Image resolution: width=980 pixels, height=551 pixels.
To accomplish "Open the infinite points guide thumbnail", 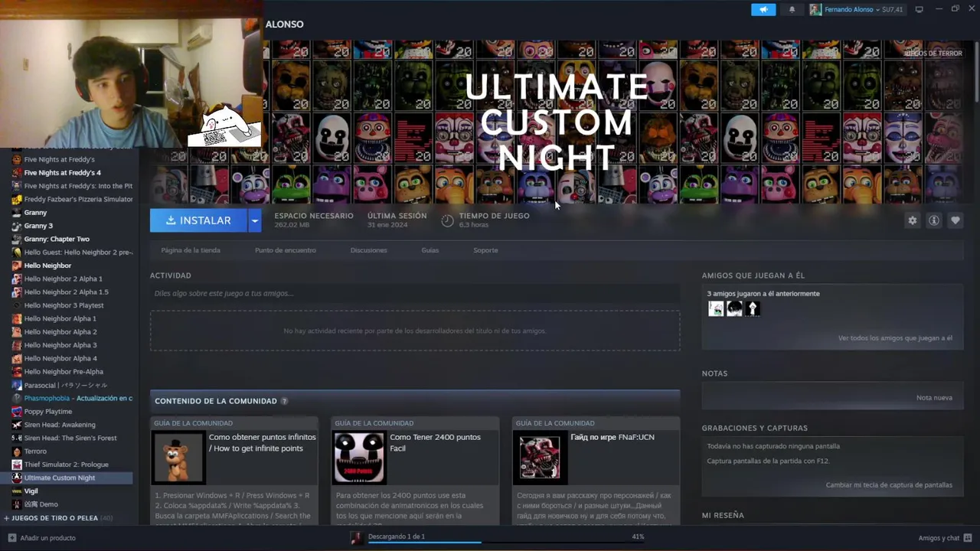I will [x=178, y=457].
